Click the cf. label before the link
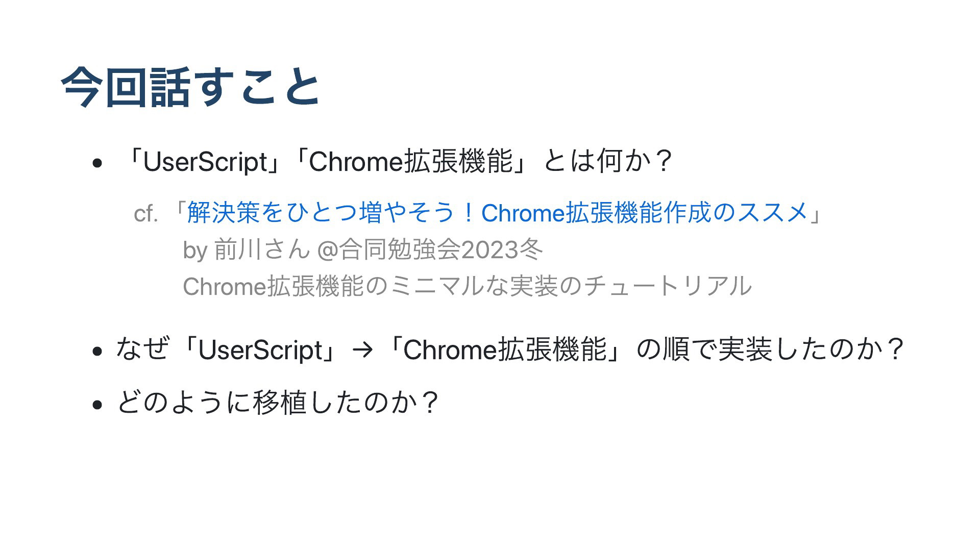Viewport: 980px width, 551px height. pyautogui.click(x=145, y=214)
